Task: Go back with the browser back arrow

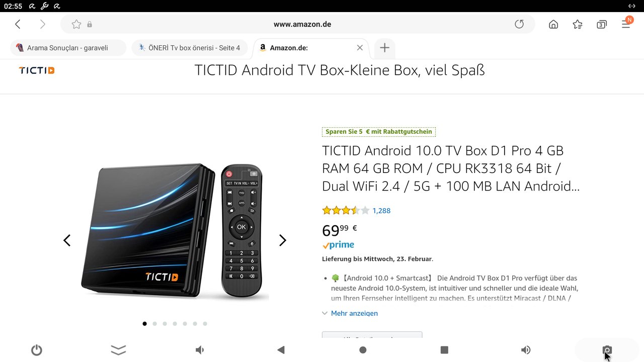Action: [x=18, y=24]
